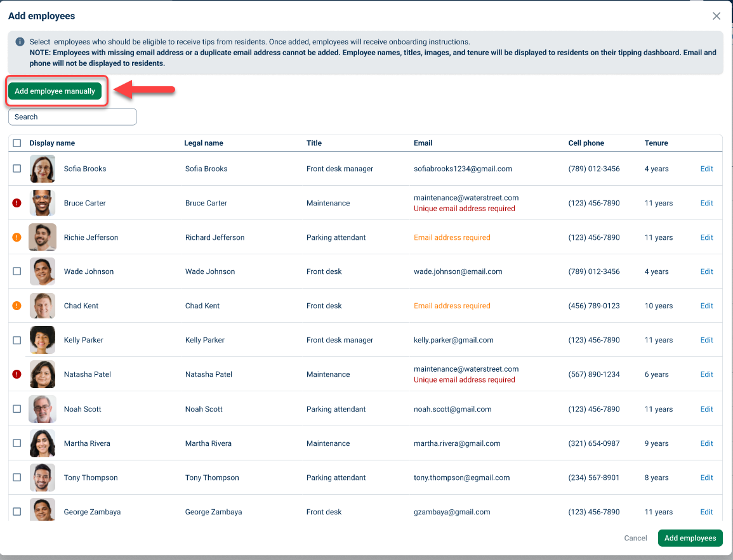Focus the Search field
The height and width of the screenshot is (560, 733).
[72, 117]
